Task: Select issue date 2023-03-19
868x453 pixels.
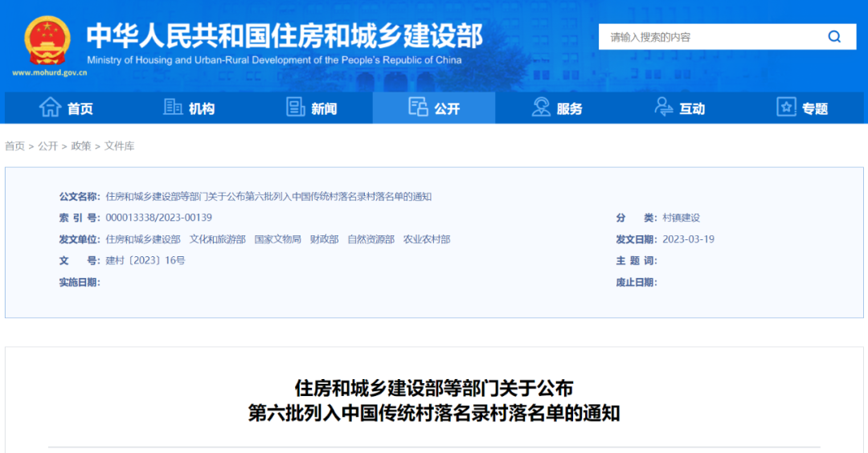Action: click(689, 239)
